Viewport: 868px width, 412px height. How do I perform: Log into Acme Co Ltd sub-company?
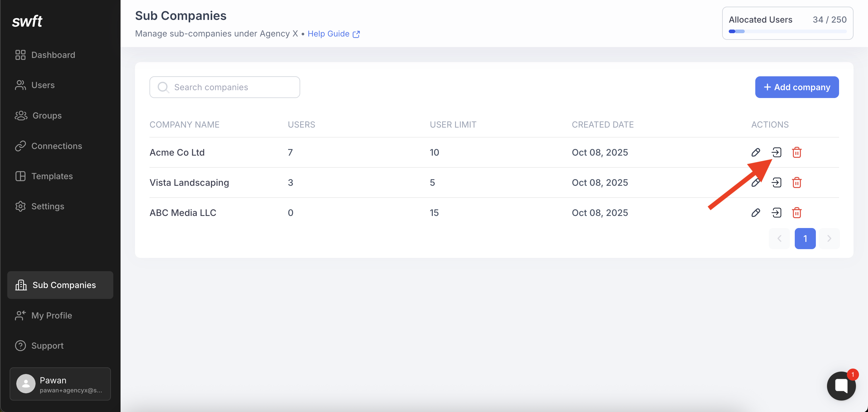coord(776,152)
